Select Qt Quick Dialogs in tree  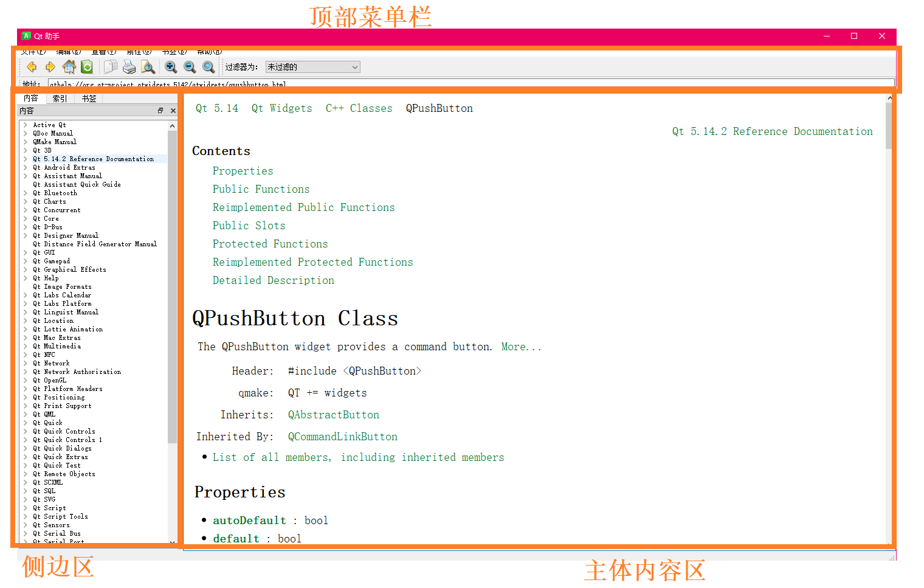click(x=62, y=448)
